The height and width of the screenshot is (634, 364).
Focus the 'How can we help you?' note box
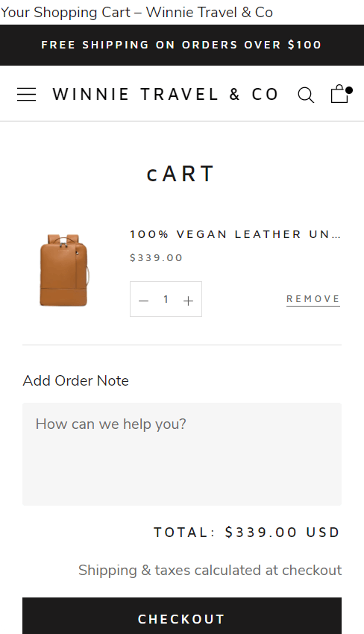pos(182,454)
